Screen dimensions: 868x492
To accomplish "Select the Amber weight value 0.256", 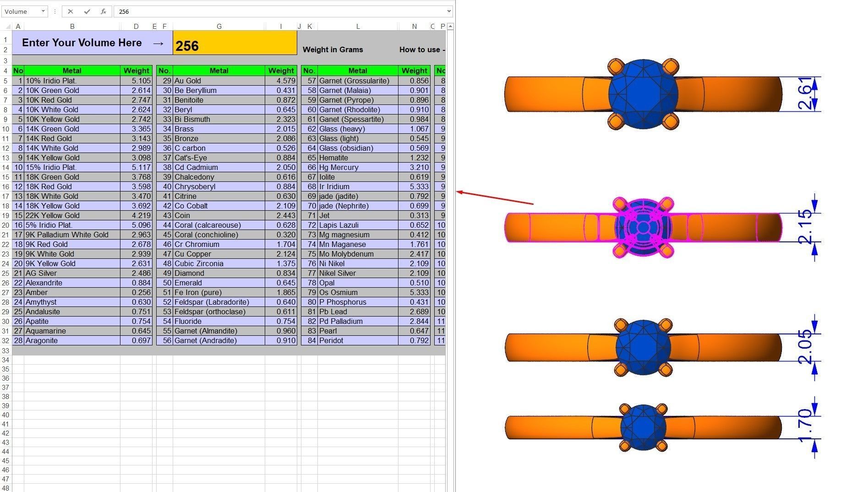I will [x=136, y=292].
